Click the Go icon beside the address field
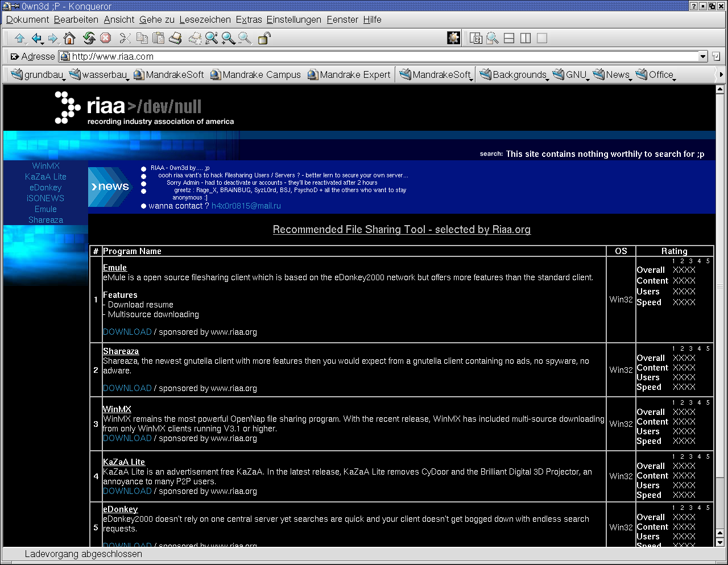728x565 pixels. (716, 56)
